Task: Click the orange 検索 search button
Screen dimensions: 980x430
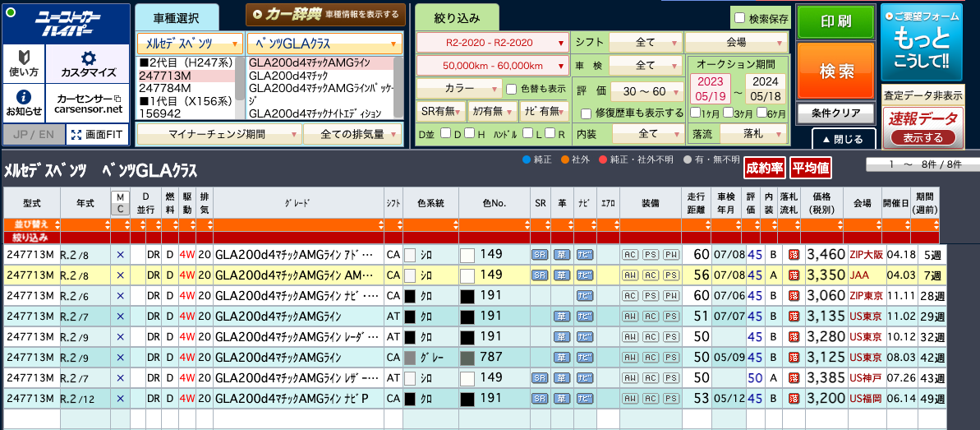Action: point(835,72)
